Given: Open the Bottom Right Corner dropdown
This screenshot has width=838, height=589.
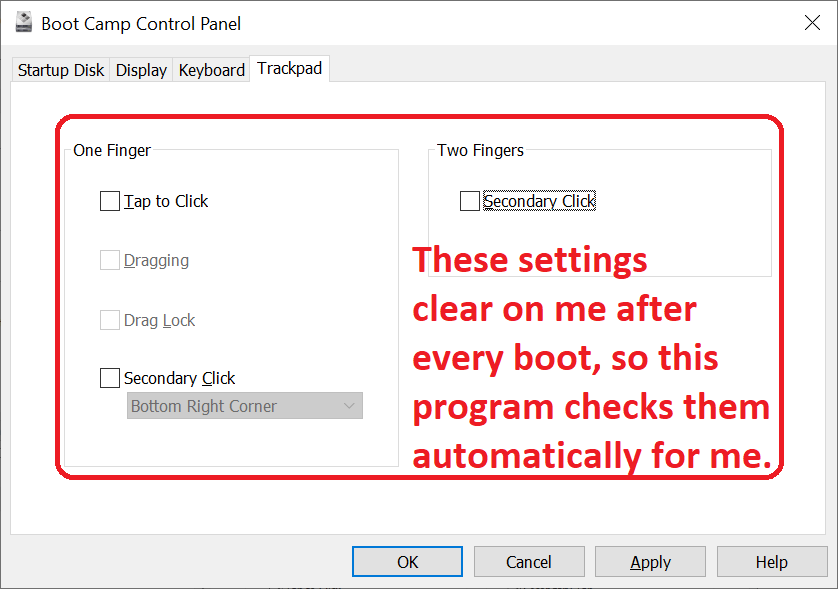Looking at the screenshot, I should (245, 406).
